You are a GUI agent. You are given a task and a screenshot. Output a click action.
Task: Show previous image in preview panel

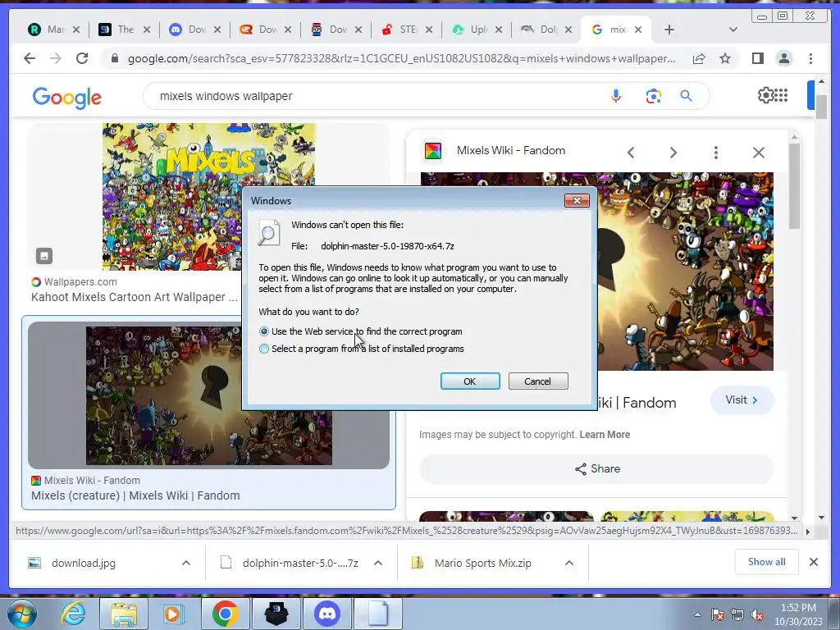click(x=631, y=153)
